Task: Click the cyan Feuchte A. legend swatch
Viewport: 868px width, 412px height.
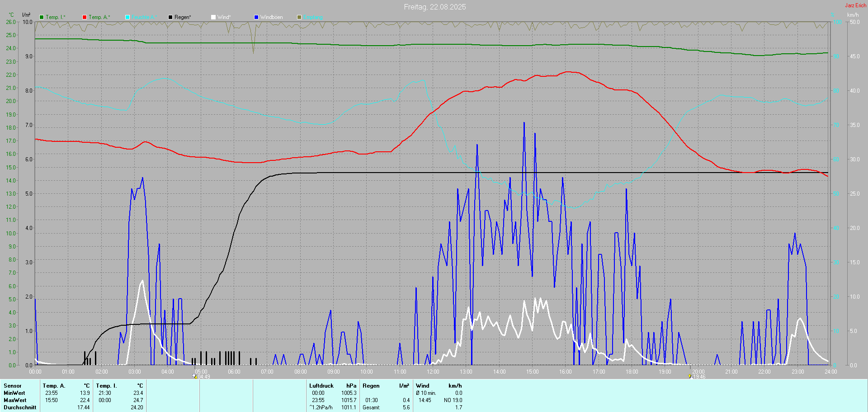Action: [x=127, y=17]
